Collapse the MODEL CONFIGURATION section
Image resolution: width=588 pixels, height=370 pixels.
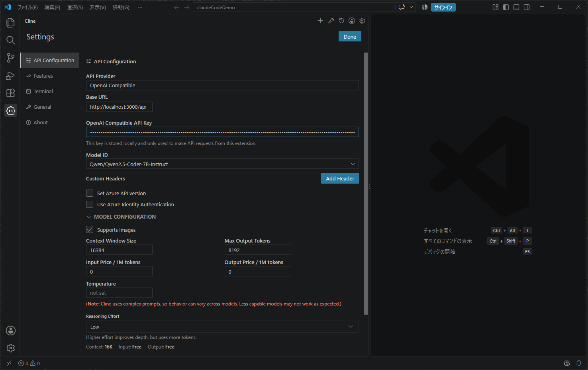121,217
